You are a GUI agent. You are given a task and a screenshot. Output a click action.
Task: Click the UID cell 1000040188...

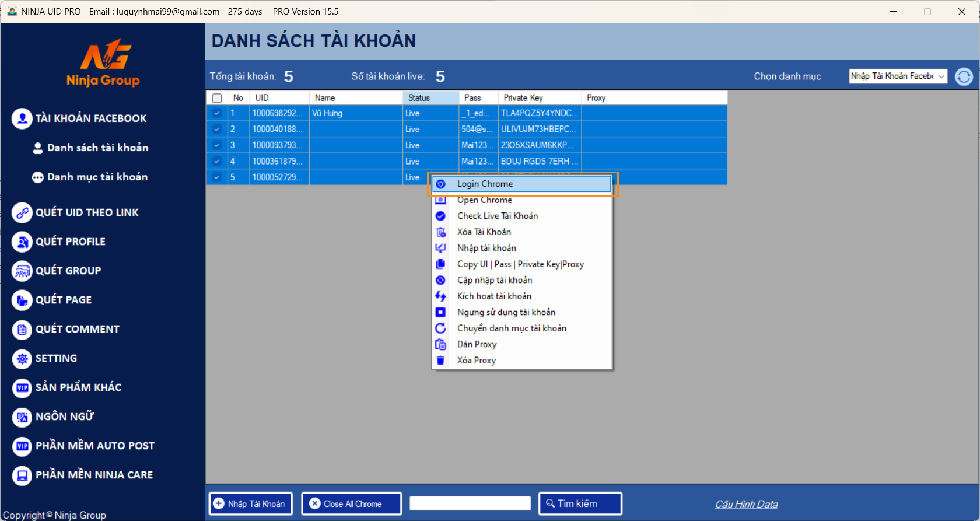(279, 129)
